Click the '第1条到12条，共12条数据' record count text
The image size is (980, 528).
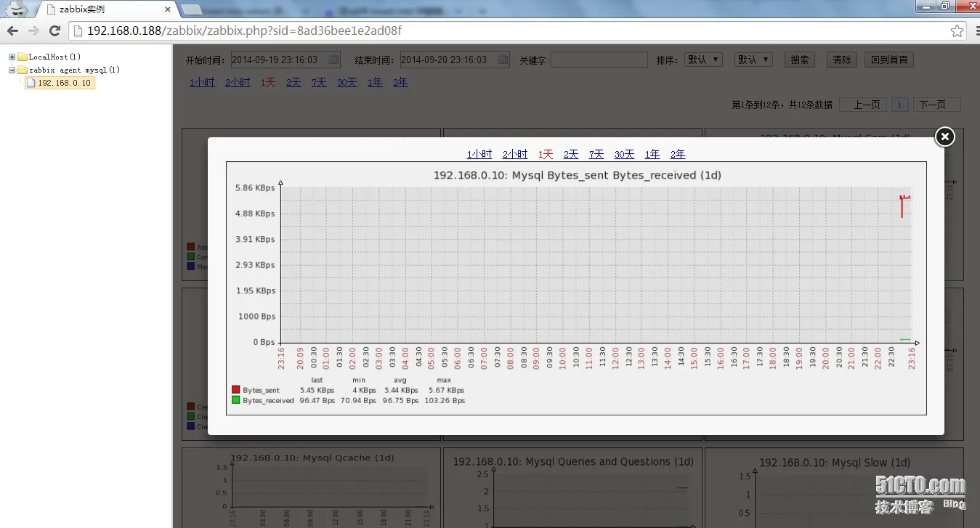782,105
